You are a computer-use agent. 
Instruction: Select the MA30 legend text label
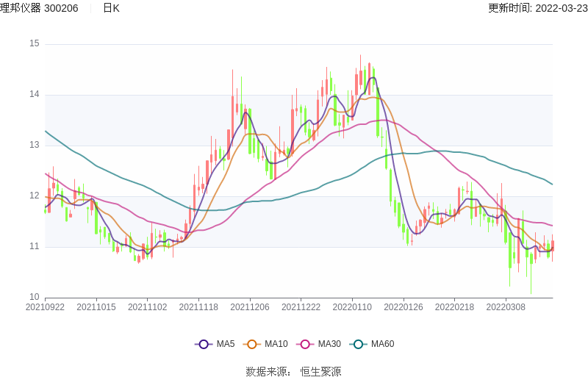(329, 344)
